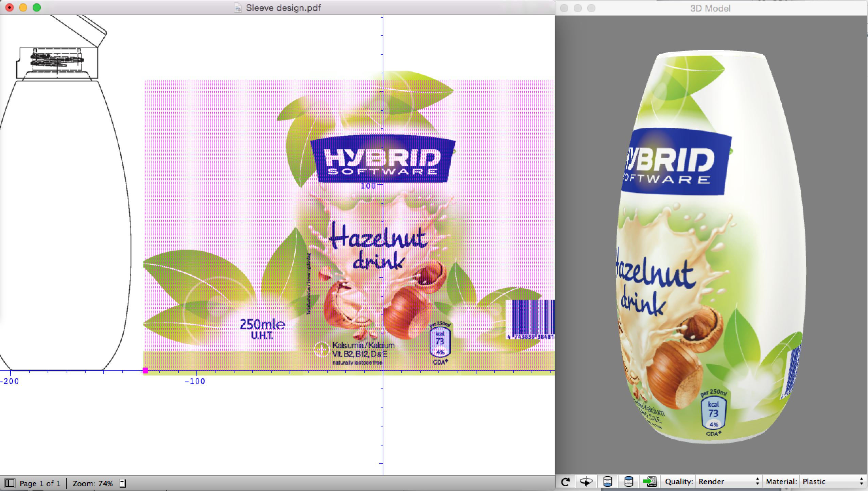This screenshot has width=868, height=491.
Task: Click the Zoom: 74% indicator
Action: click(x=92, y=483)
